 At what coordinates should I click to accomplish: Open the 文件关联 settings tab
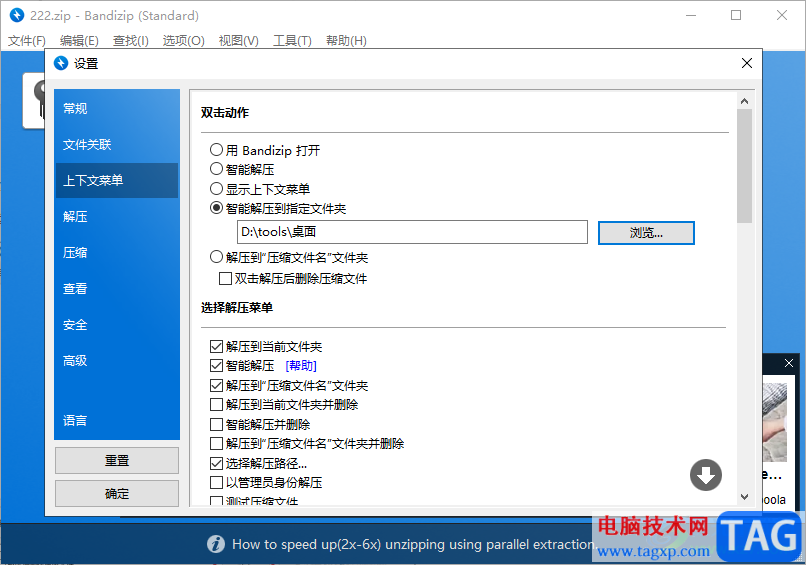(x=117, y=144)
